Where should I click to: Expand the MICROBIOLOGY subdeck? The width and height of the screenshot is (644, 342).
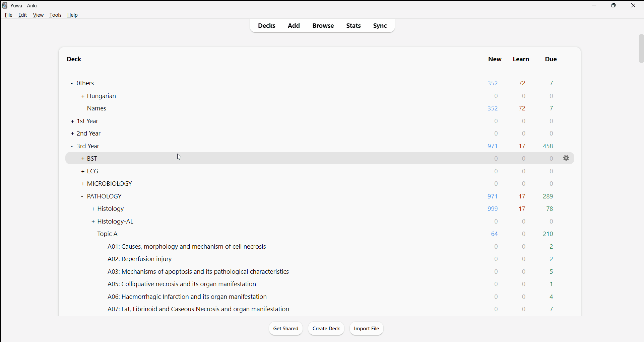click(83, 184)
